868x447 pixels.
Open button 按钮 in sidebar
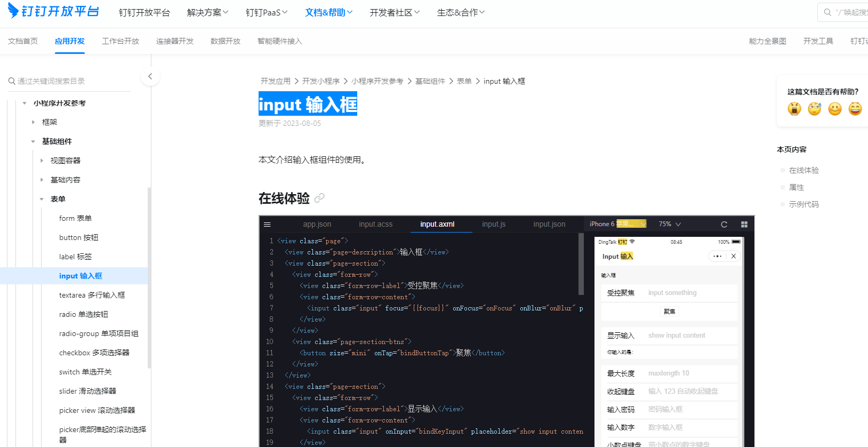pos(79,237)
